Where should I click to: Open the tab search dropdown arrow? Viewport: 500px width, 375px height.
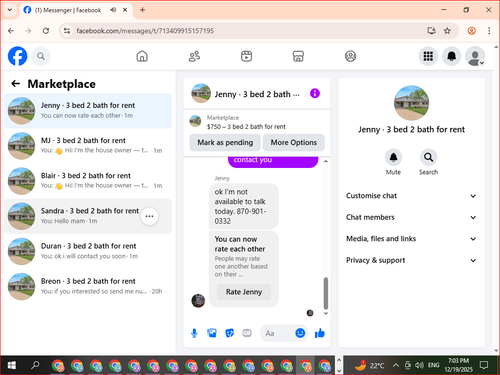click(x=10, y=10)
